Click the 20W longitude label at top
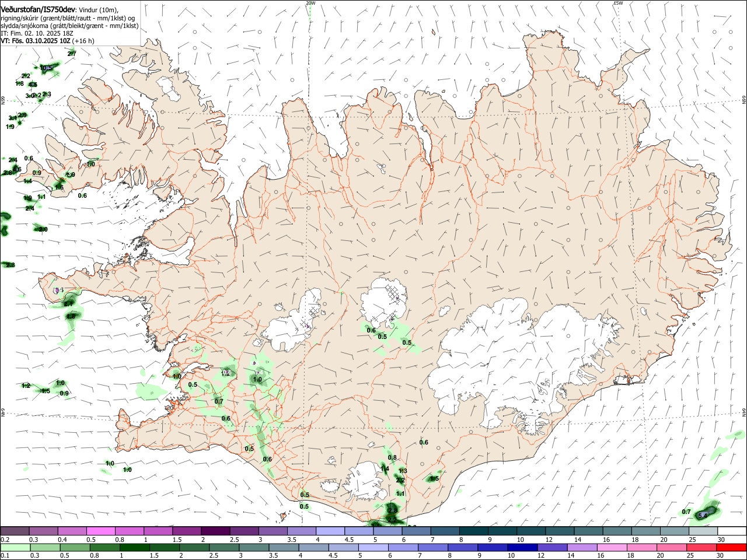 coord(310,3)
